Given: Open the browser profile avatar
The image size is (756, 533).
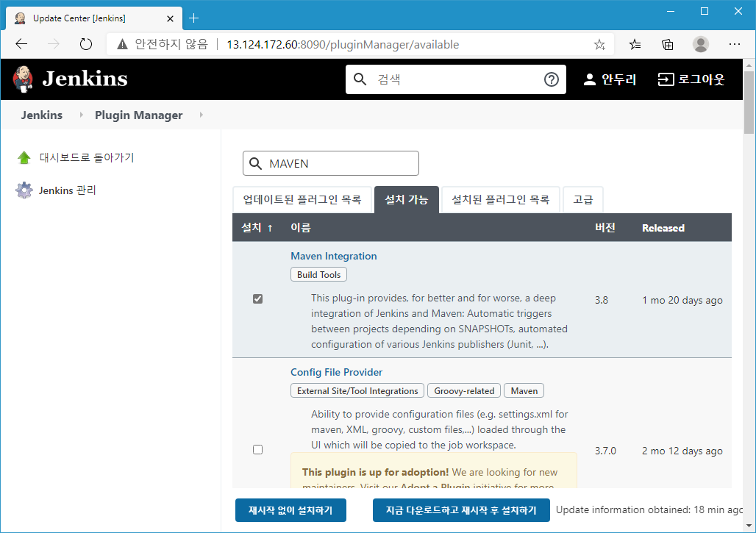Looking at the screenshot, I should coord(701,44).
